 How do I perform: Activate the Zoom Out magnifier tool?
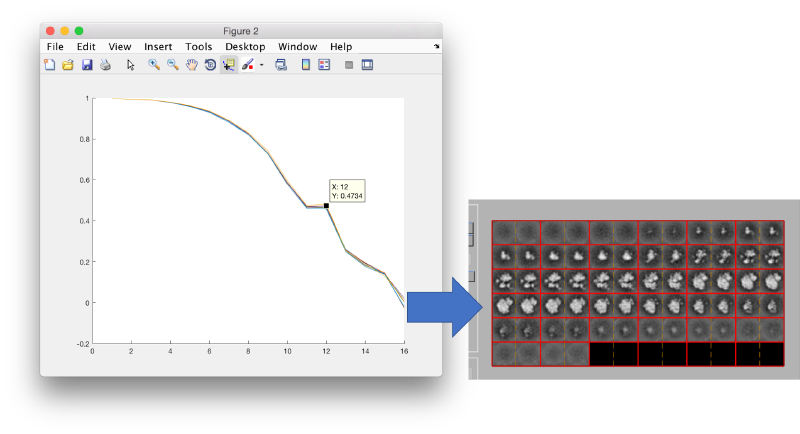(x=173, y=65)
